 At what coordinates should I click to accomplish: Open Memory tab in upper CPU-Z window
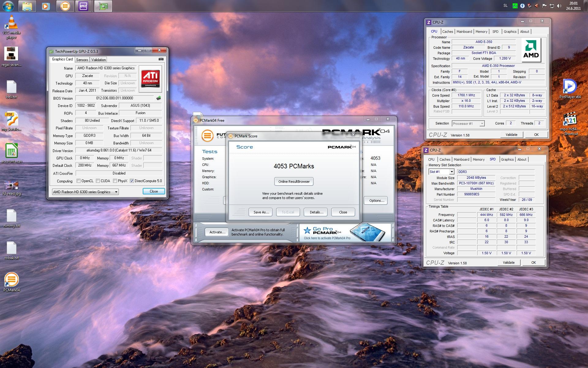481,32
